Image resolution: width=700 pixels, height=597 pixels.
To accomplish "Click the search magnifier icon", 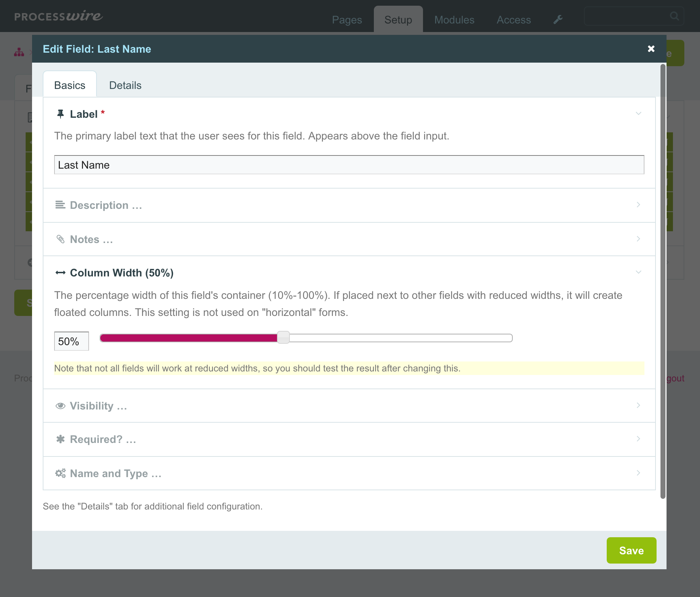I will click(x=674, y=16).
